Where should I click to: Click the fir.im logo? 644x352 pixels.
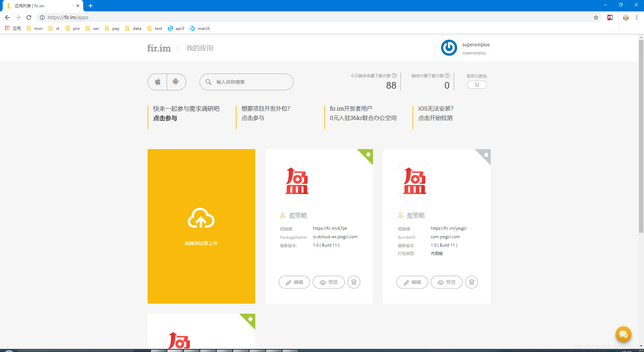pyautogui.click(x=159, y=48)
